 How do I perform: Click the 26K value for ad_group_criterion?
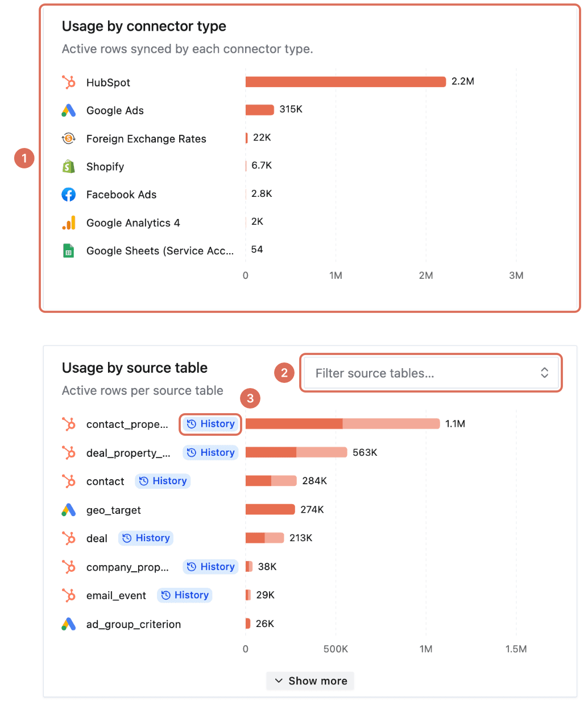[x=265, y=624]
